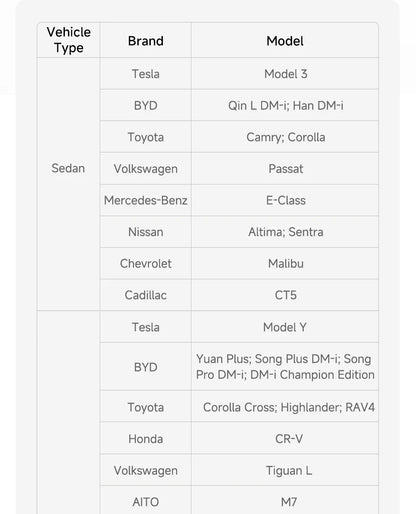Select the Cadillac brand cell
This screenshot has height=514, width=416.
click(146, 295)
